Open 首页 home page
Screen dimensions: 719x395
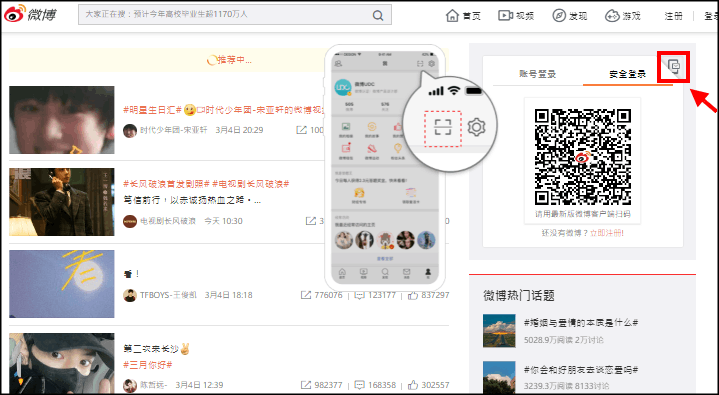[463, 16]
